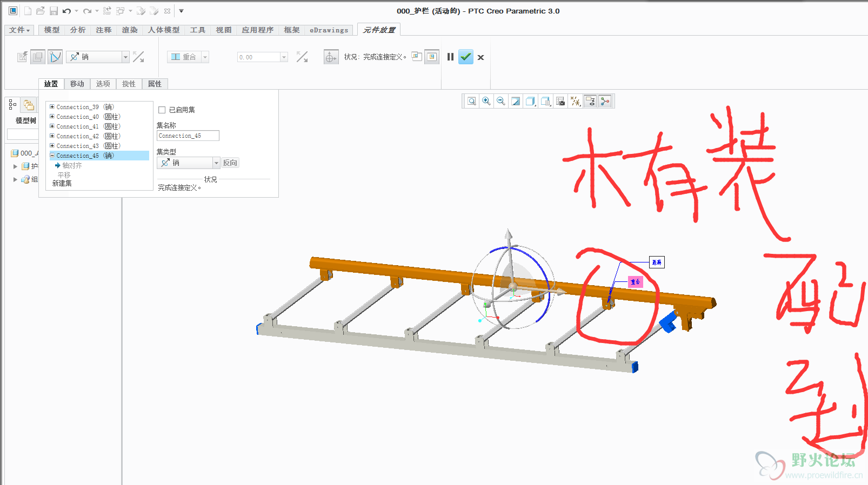The width and height of the screenshot is (868, 485).
Task: Select the folder browser tab icon
Action: pos(29,105)
